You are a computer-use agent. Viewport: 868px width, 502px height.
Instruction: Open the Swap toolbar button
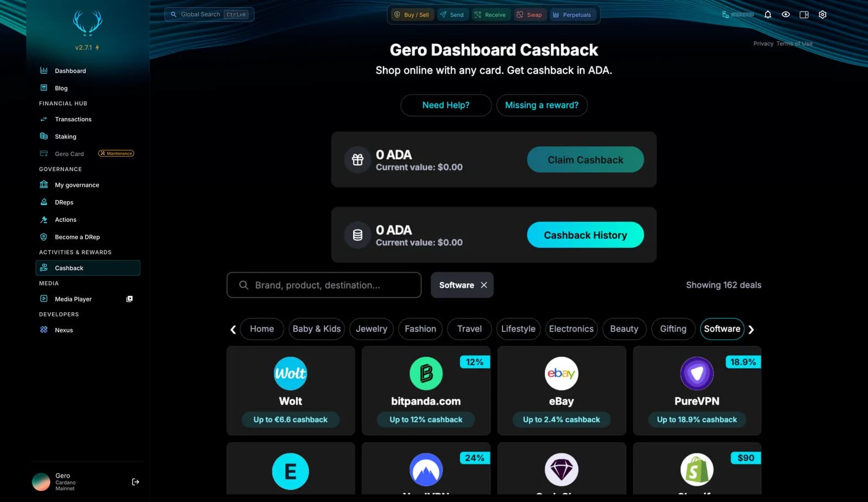coord(529,15)
